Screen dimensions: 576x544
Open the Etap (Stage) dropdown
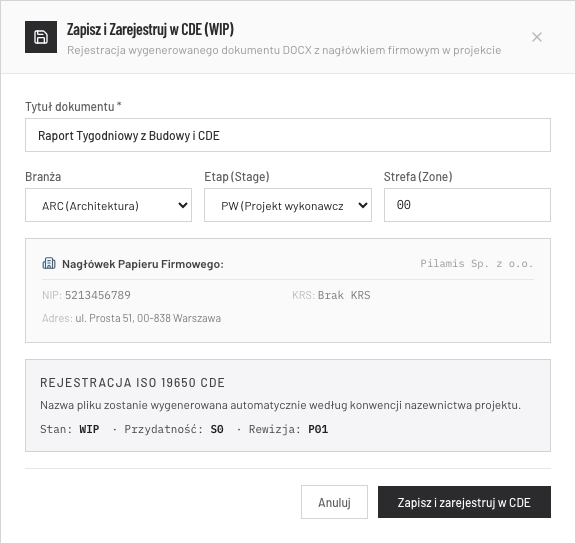tap(288, 205)
